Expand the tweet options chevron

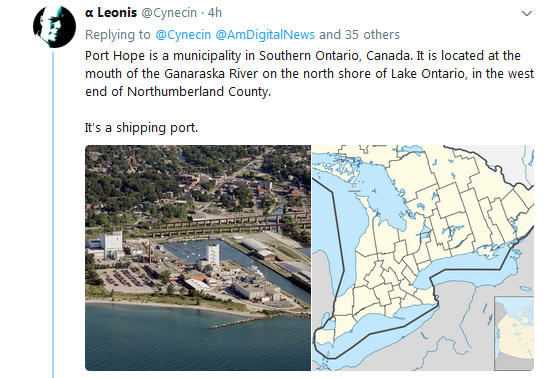pyautogui.click(x=527, y=14)
